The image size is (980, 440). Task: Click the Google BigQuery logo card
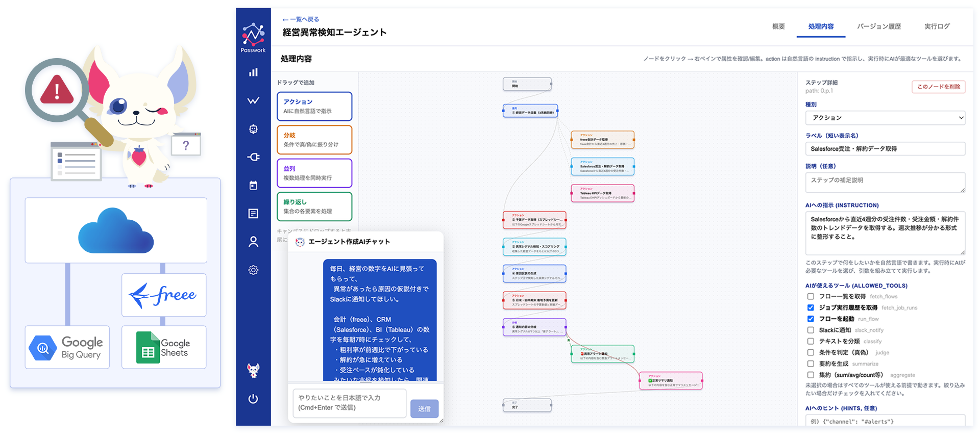click(67, 347)
